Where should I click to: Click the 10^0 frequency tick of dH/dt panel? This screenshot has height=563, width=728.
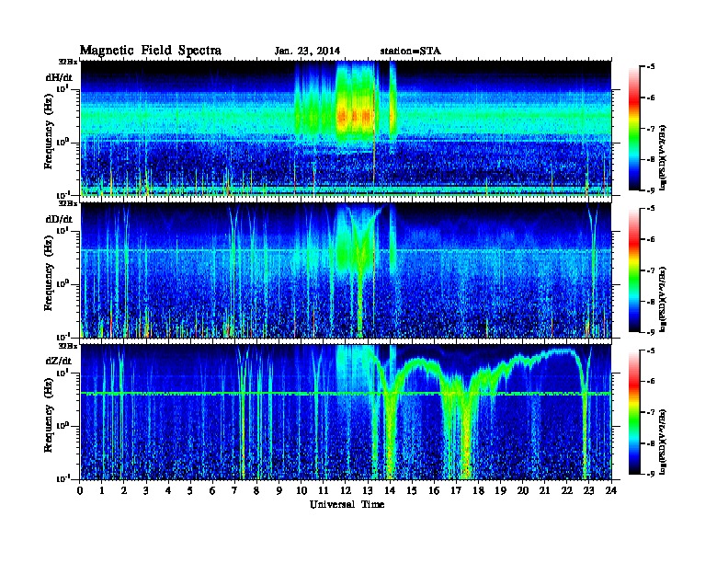click(x=63, y=142)
